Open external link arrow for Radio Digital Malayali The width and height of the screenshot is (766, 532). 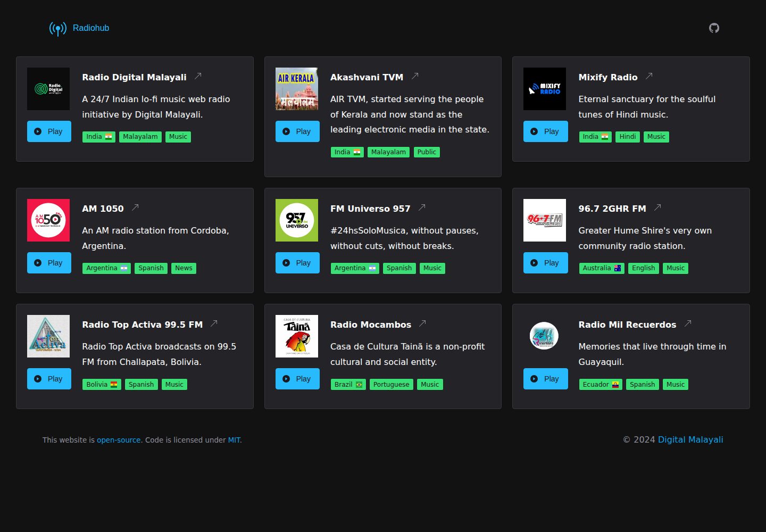[x=198, y=76]
